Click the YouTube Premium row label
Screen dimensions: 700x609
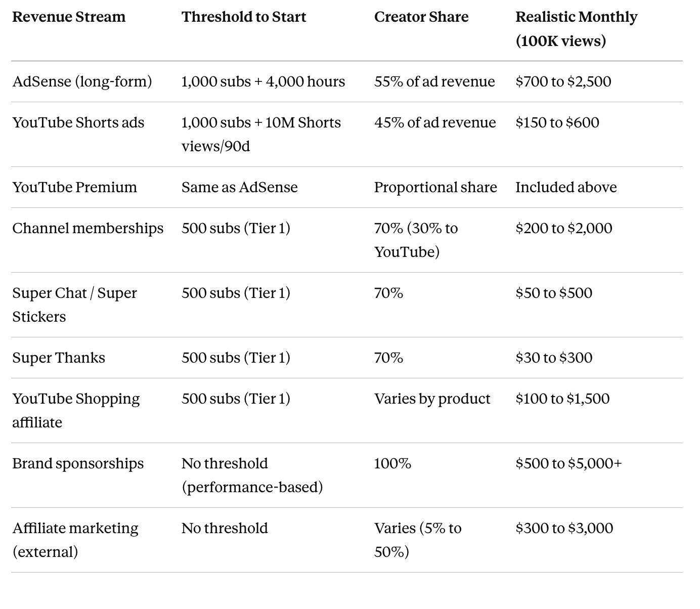pyautogui.click(x=74, y=187)
